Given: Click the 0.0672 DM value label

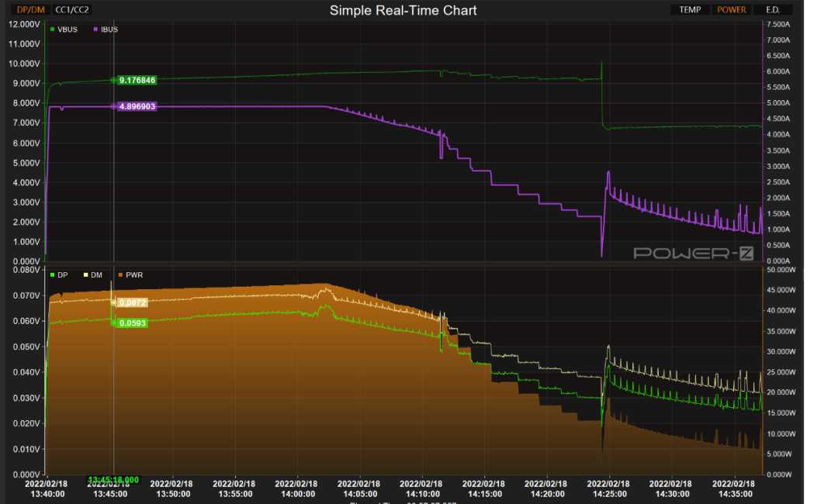Looking at the screenshot, I should pyautogui.click(x=132, y=302).
